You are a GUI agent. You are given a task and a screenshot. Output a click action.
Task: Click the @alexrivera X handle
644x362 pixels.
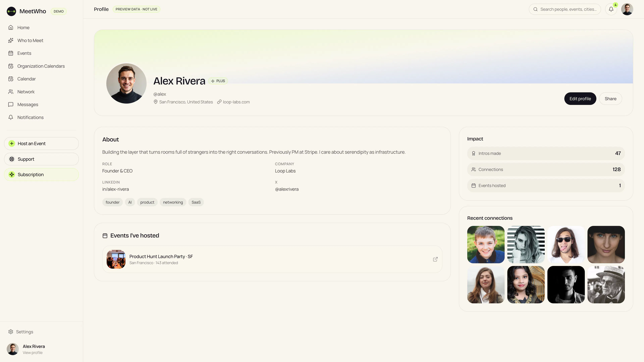coord(287,189)
